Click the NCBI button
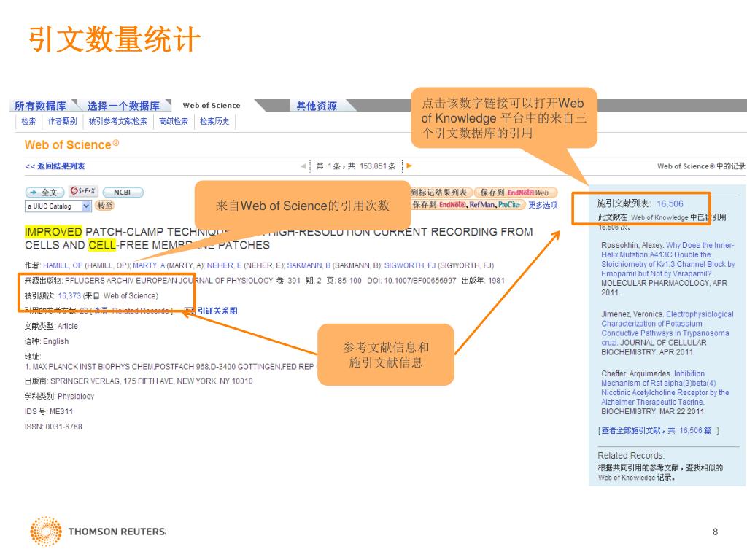The height and width of the screenshot is (560, 747). (x=123, y=192)
